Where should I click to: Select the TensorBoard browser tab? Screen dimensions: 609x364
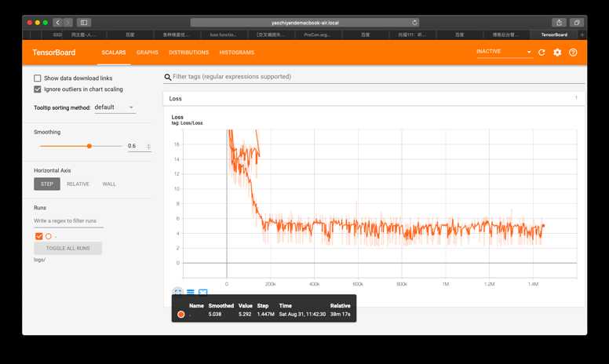(554, 35)
